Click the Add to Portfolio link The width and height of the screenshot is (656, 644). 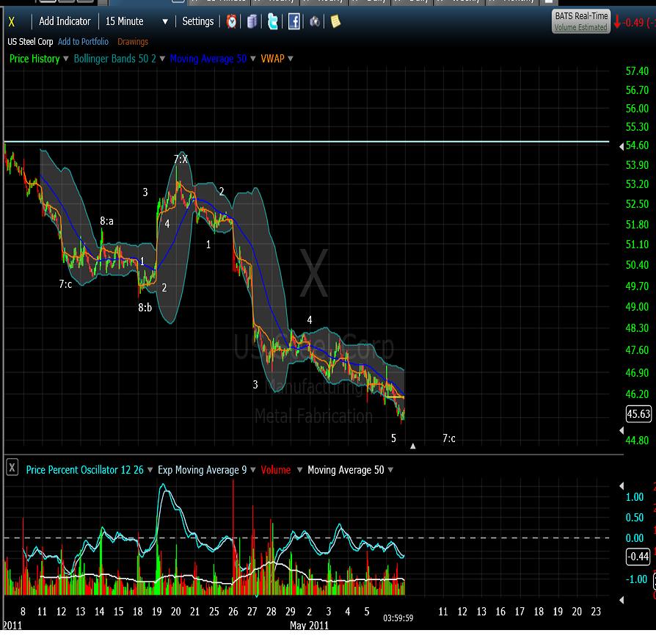pyautogui.click(x=83, y=42)
